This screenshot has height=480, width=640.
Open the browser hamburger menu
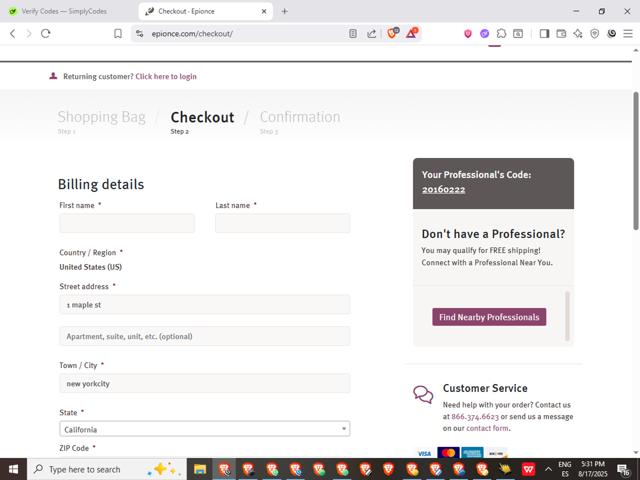[x=628, y=33]
